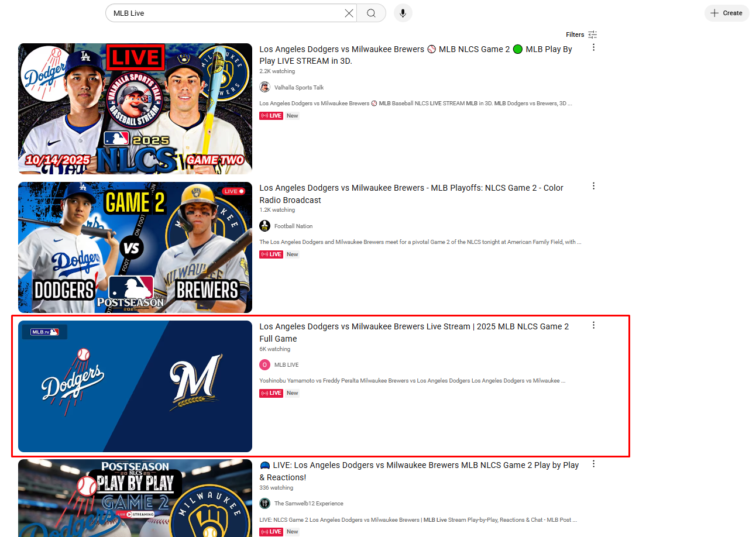The width and height of the screenshot is (756, 537).
Task: Open The Samwelb12 Experience channel avatar
Action: point(264,503)
